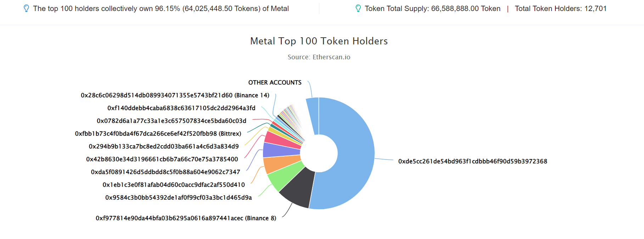Click the Total Token Holders: 12,701 text
This screenshot has height=239, width=644.
point(561,9)
